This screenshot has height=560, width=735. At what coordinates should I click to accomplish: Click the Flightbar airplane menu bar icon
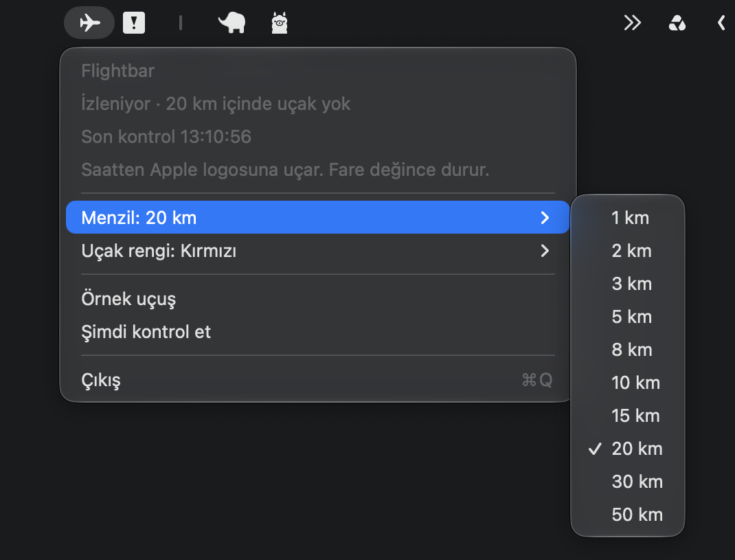[x=89, y=23]
